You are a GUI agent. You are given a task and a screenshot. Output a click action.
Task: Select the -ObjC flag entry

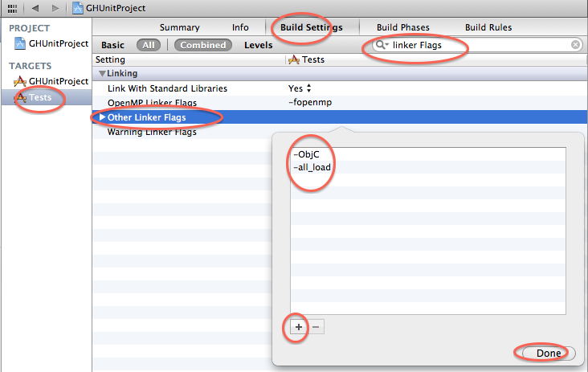click(428, 154)
